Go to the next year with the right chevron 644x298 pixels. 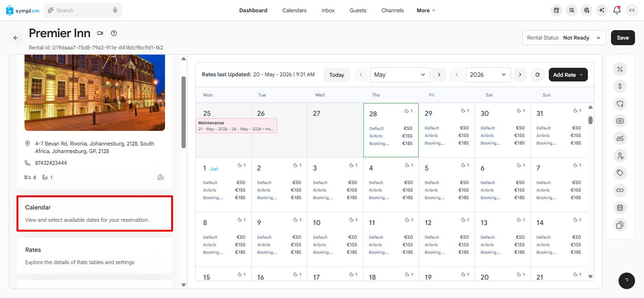520,75
